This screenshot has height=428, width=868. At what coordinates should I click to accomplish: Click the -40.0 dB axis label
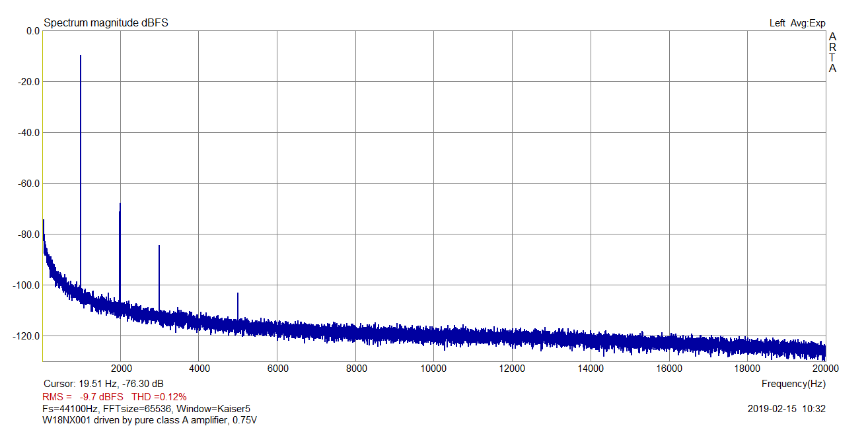pyautogui.click(x=30, y=133)
